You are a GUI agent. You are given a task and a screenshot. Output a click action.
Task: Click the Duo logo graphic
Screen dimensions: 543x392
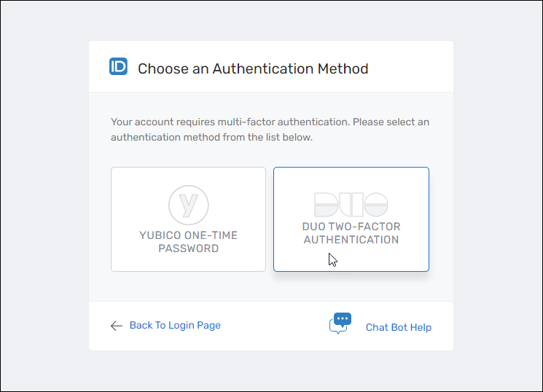click(x=351, y=205)
